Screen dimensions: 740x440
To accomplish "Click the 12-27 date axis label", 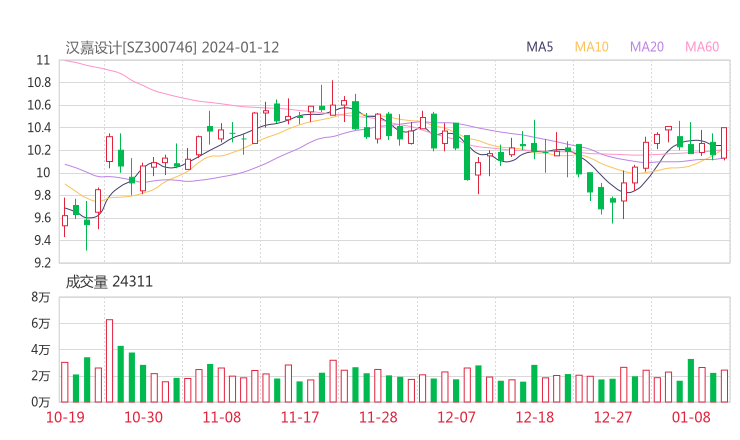I will [613, 417].
